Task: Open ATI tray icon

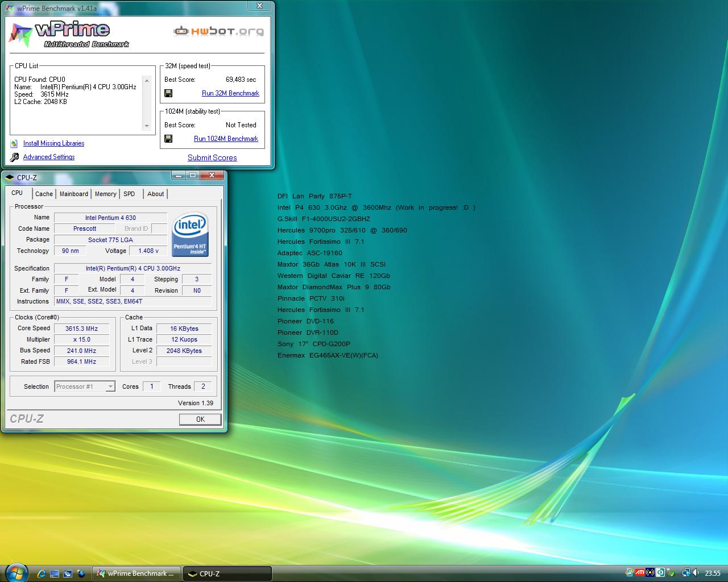Action: pos(640,572)
